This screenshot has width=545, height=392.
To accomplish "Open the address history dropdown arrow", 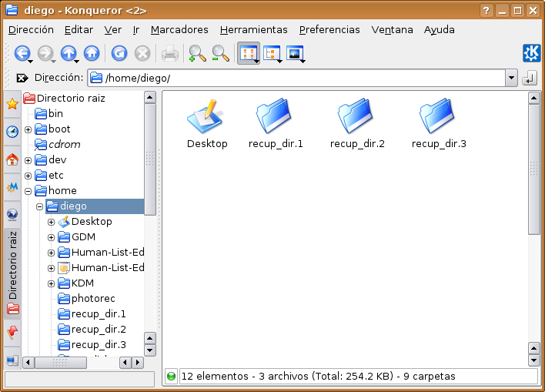I will [x=511, y=78].
